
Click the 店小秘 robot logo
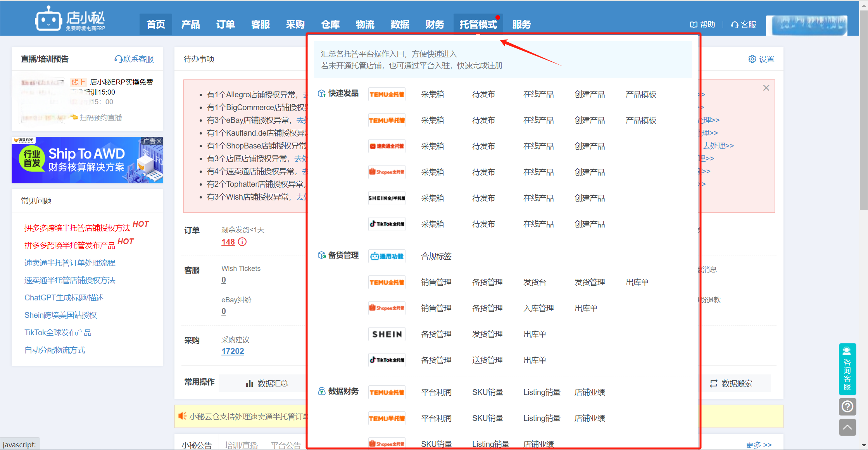[48, 18]
